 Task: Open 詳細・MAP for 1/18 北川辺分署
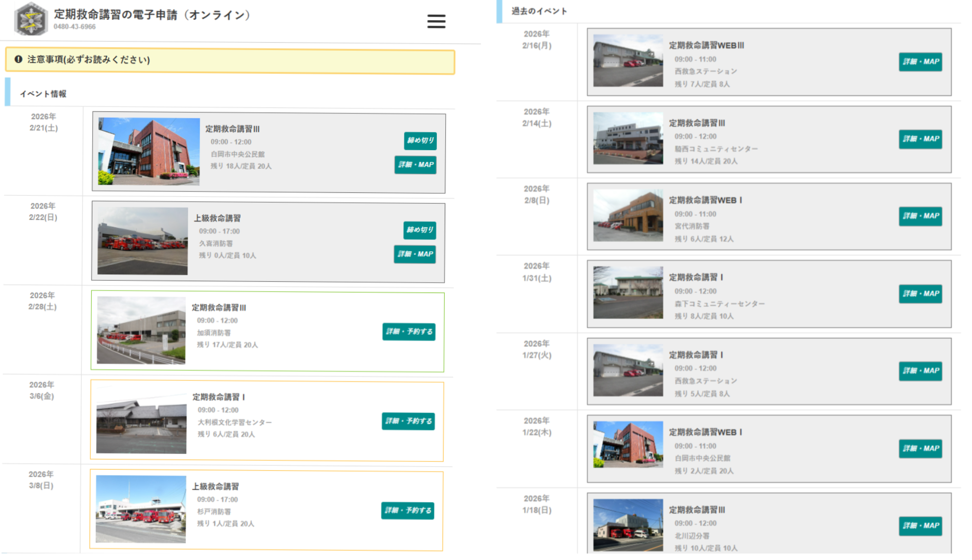pos(920,526)
